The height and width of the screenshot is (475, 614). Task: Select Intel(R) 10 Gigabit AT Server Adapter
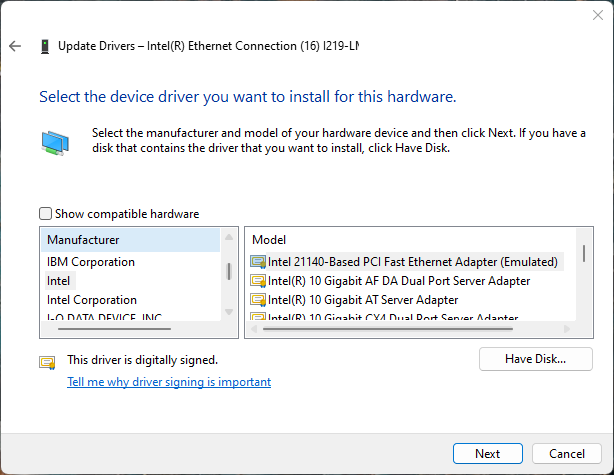coord(363,300)
